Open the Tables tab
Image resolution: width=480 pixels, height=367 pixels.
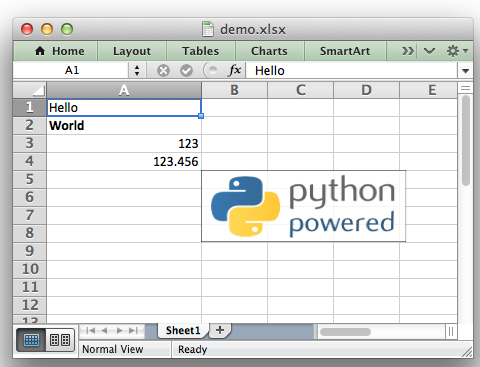[201, 51]
